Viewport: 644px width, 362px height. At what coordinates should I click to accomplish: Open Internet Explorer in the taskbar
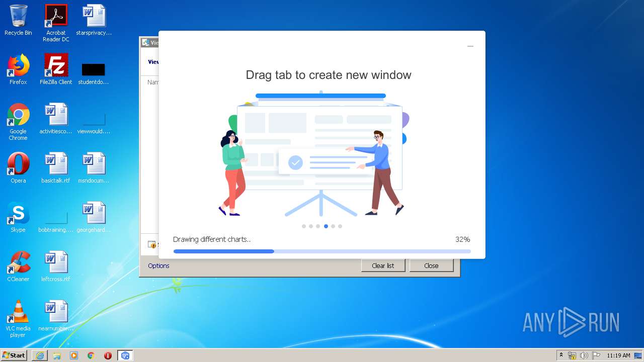point(40,355)
